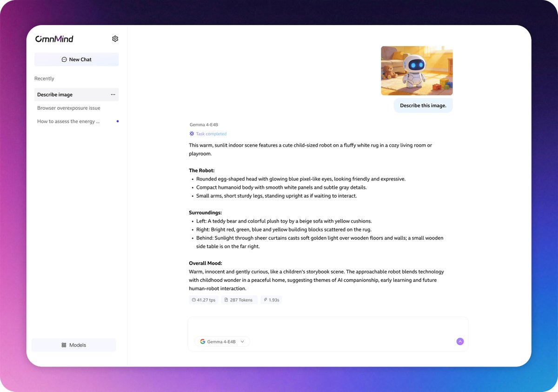
Task: Click the Task completed status icon
Action: (x=192, y=133)
